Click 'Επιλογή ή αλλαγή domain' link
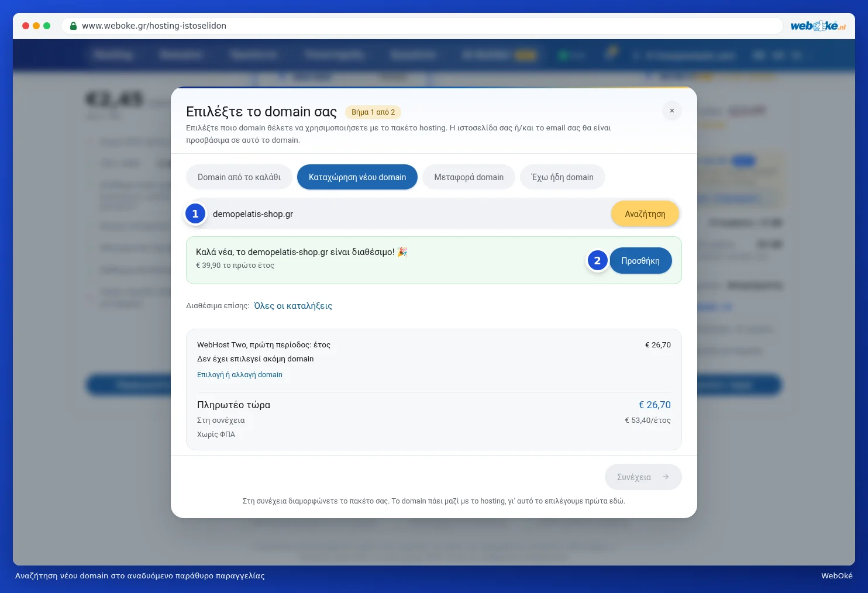 240,375
